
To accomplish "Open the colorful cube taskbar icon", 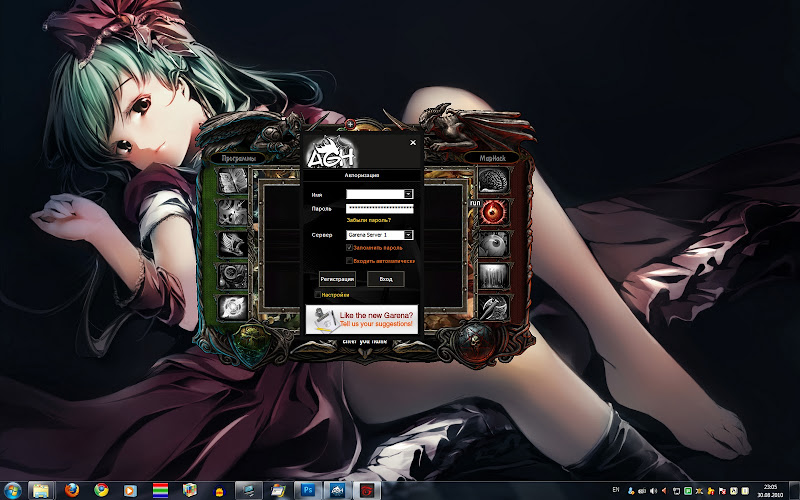I will (x=190, y=490).
